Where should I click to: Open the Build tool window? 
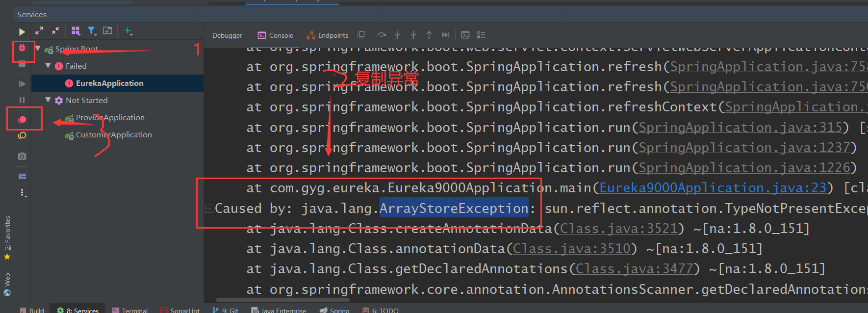click(x=32, y=310)
